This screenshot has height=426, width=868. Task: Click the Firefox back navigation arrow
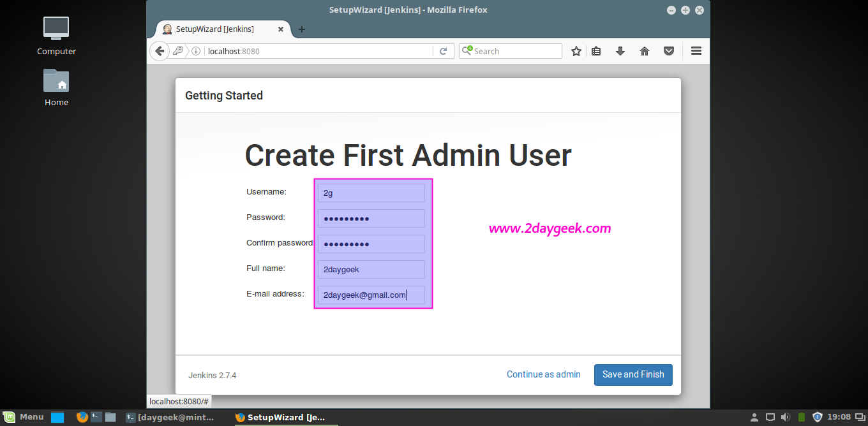pos(160,51)
